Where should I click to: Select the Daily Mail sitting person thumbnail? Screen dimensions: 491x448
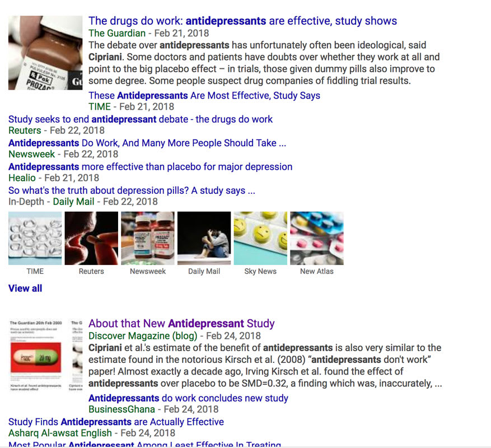click(x=204, y=239)
